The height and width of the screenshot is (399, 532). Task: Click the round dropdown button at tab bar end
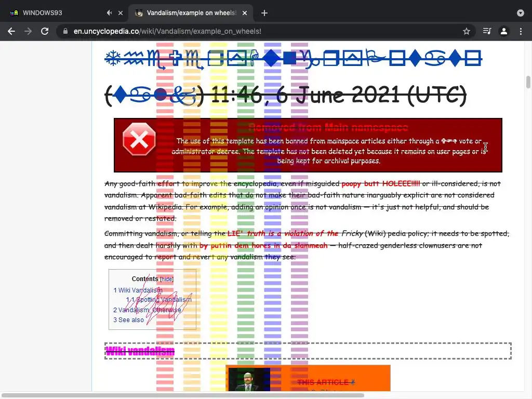coord(521,13)
